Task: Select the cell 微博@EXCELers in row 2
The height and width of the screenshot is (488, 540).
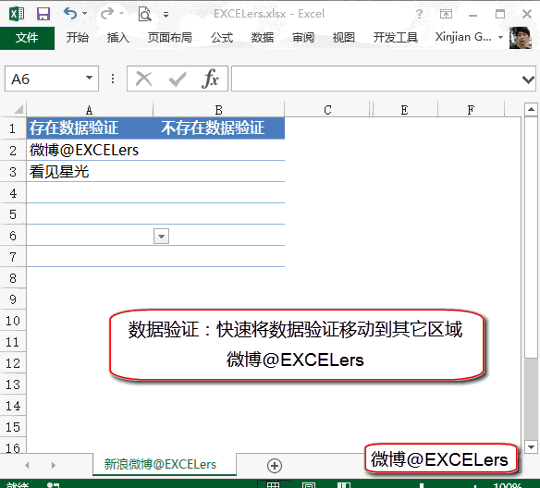Action: click(90, 150)
